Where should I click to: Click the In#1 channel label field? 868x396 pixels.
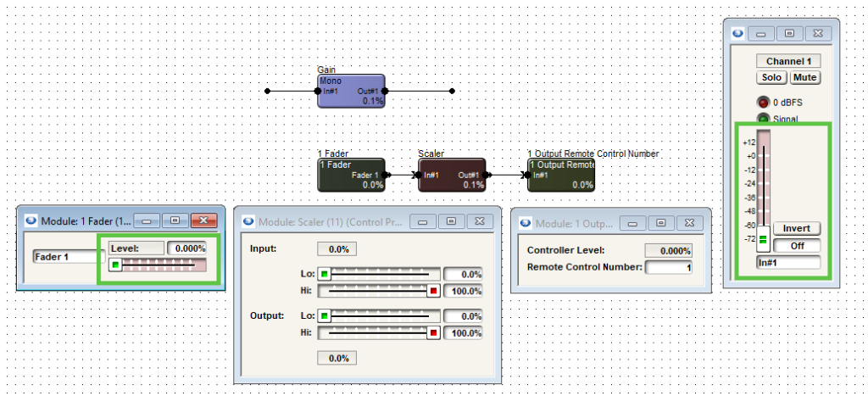coord(788,263)
